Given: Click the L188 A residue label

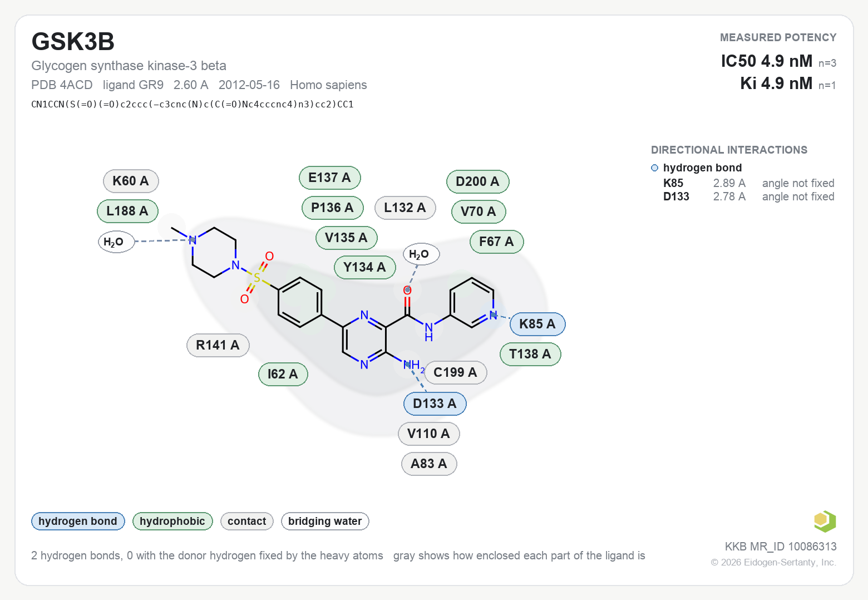Looking at the screenshot, I should [x=127, y=211].
